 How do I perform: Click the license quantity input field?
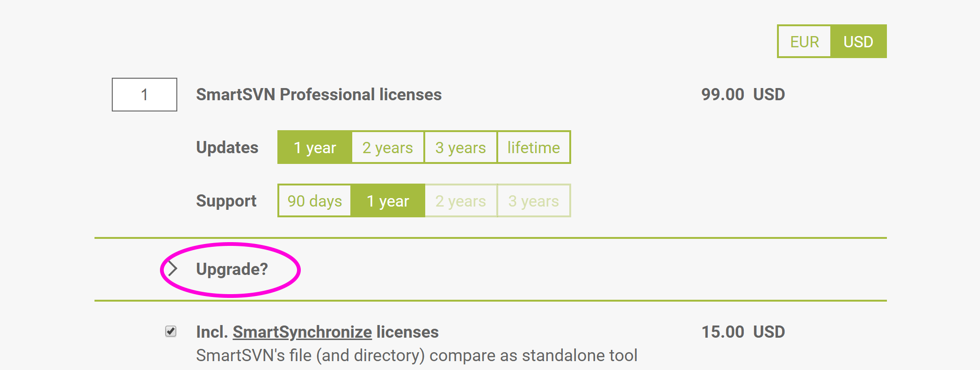[144, 95]
